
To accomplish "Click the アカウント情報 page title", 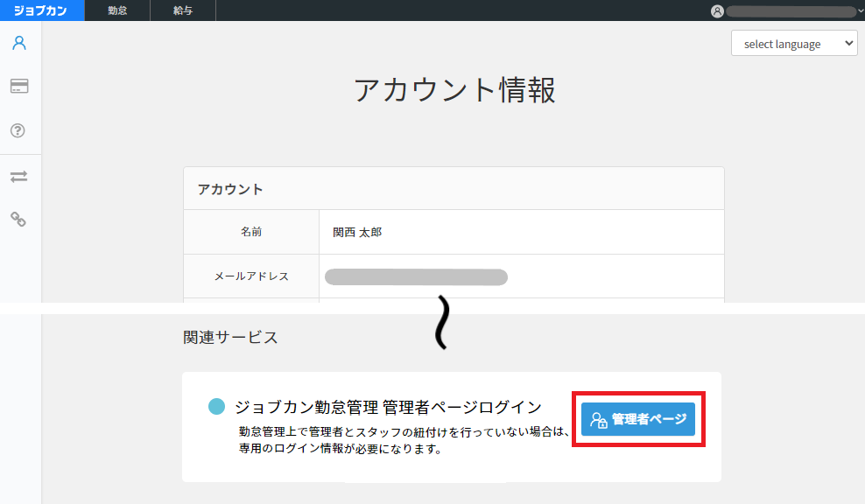I will [x=454, y=90].
